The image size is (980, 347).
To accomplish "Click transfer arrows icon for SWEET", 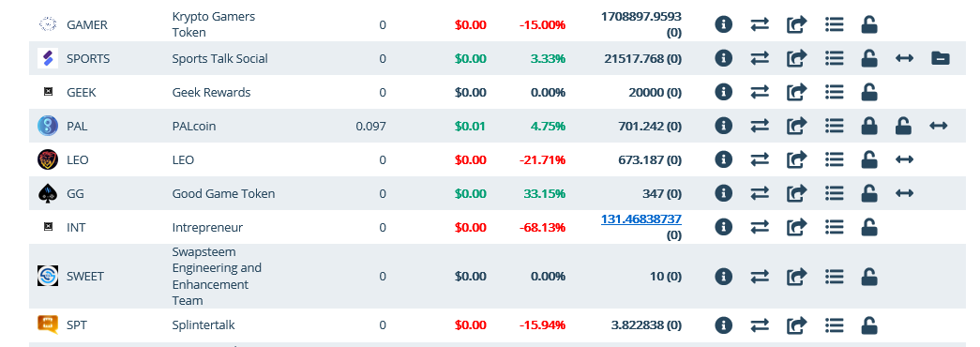I will pyautogui.click(x=760, y=277).
